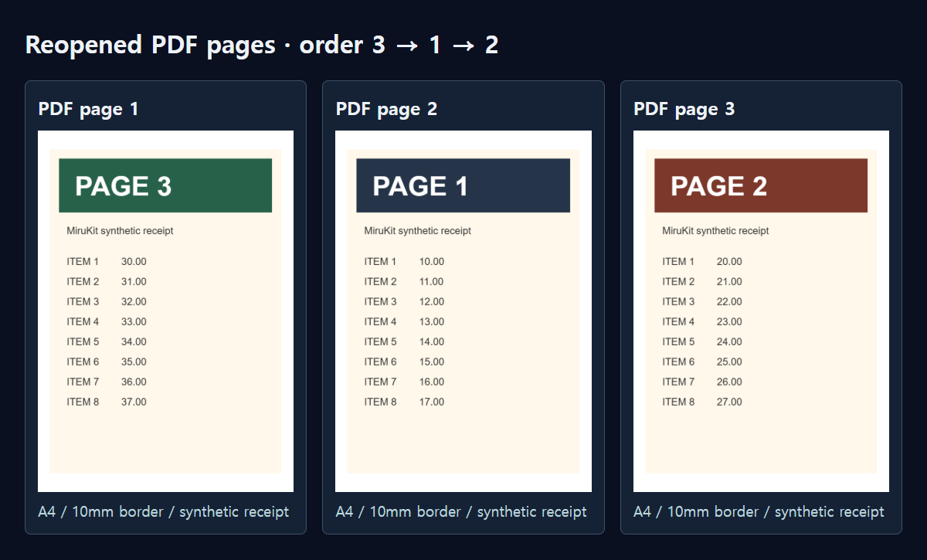Click the value 32.00
Screen dimensions: 927x560
(134, 302)
